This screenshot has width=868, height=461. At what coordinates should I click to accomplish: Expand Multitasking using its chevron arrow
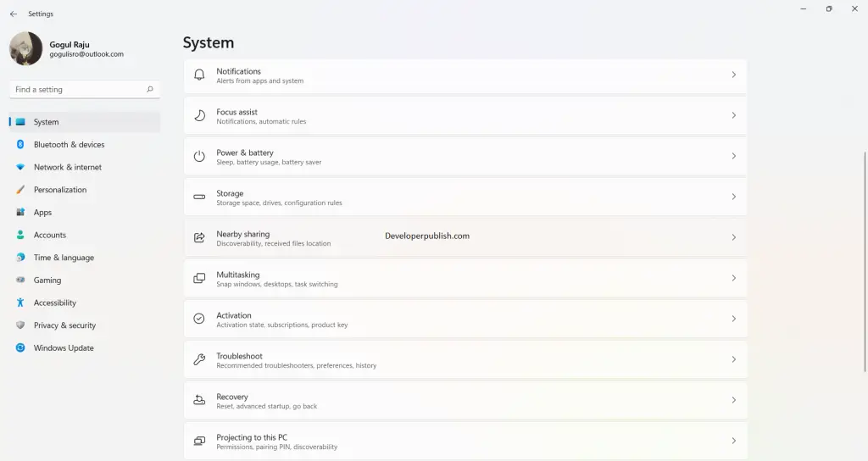pyautogui.click(x=733, y=278)
